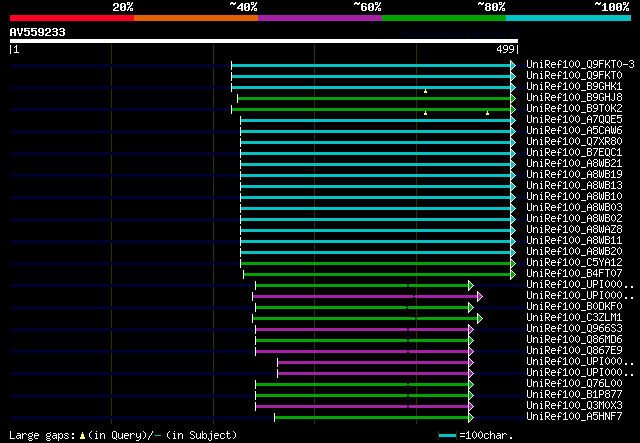
Task: Select the UniRef100_C5YA12 label
Action: click(x=574, y=263)
